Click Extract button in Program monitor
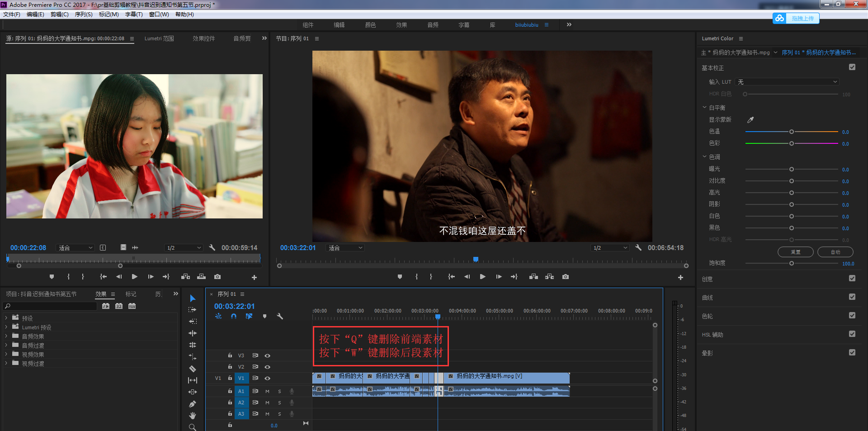The height and width of the screenshot is (431, 868). [550, 277]
